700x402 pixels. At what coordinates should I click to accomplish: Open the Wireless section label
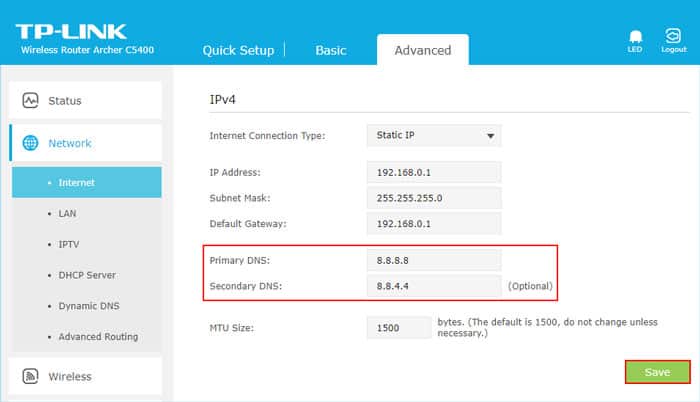[70, 377]
